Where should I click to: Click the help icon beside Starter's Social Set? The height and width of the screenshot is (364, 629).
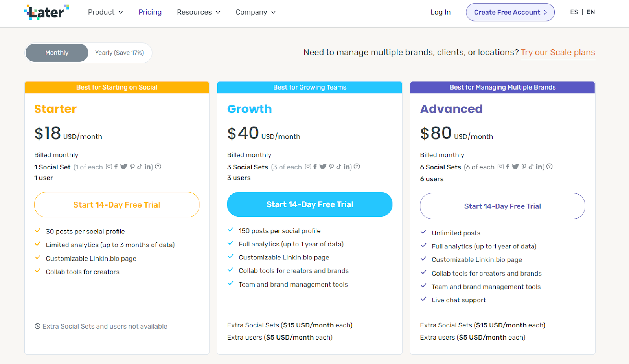coord(158,167)
